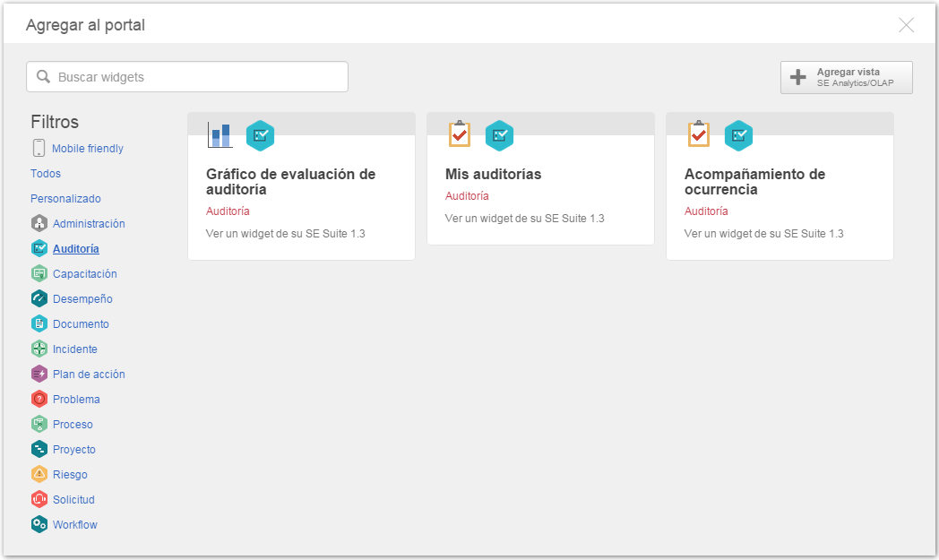Open the Documento filter link
The width and height of the screenshot is (939, 560).
tap(81, 324)
